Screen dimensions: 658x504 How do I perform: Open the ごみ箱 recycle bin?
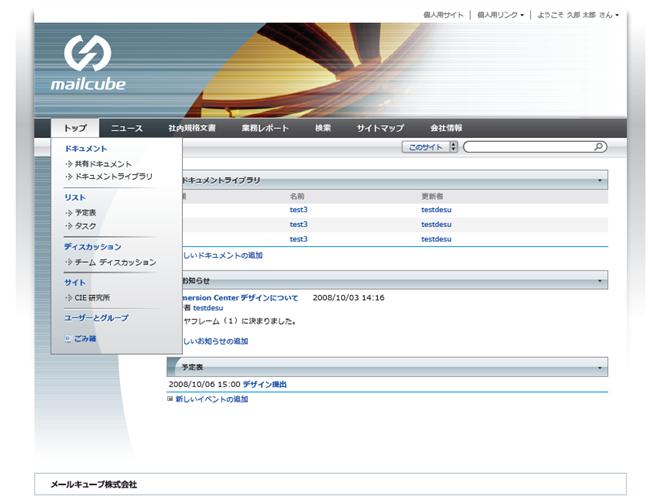tap(84, 339)
